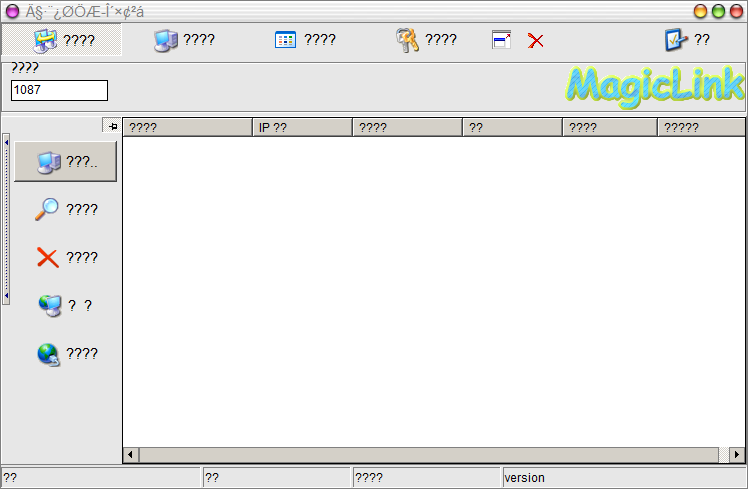Image resolution: width=748 pixels, height=489 pixels.
Task: Click the red X icon in top toolbar
Action: click(536, 40)
